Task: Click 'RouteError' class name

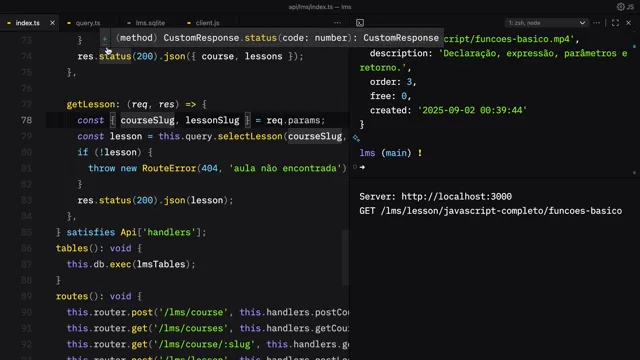Action: (x=169, y=168)
